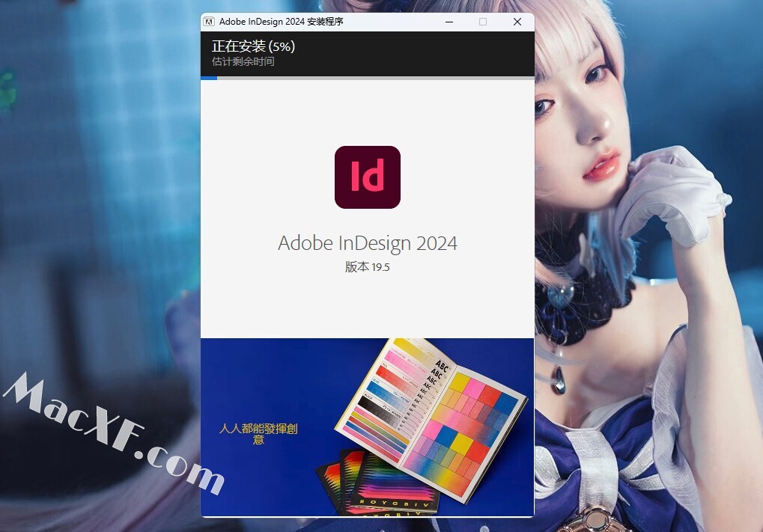Click the '估计剩余时间' label

tap(243, 61)
